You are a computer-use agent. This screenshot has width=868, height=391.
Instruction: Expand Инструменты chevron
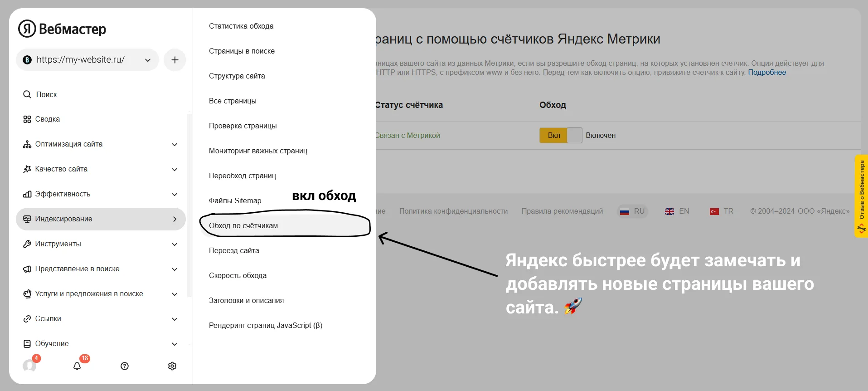(x=175, y=244)
